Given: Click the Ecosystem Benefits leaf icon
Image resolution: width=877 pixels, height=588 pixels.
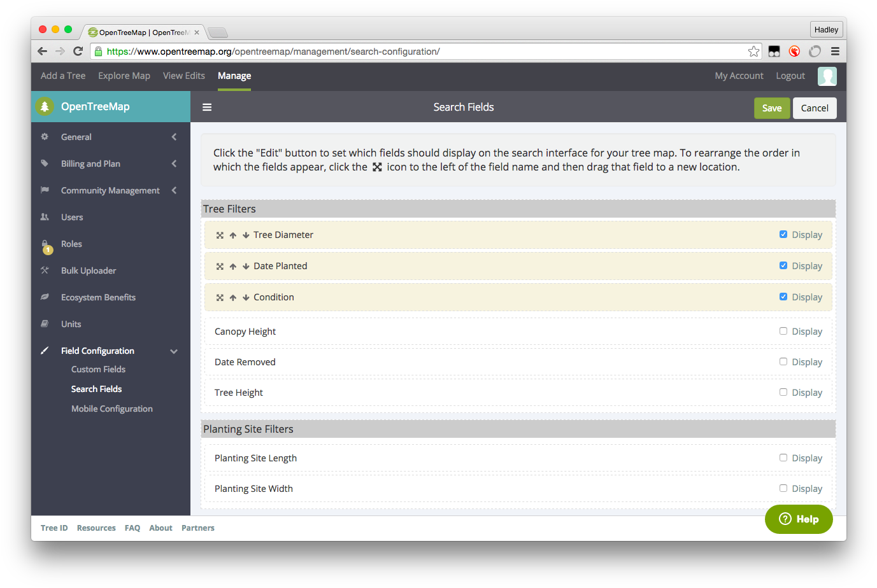Looking at the screenshot, I should [x=45, y=297].
